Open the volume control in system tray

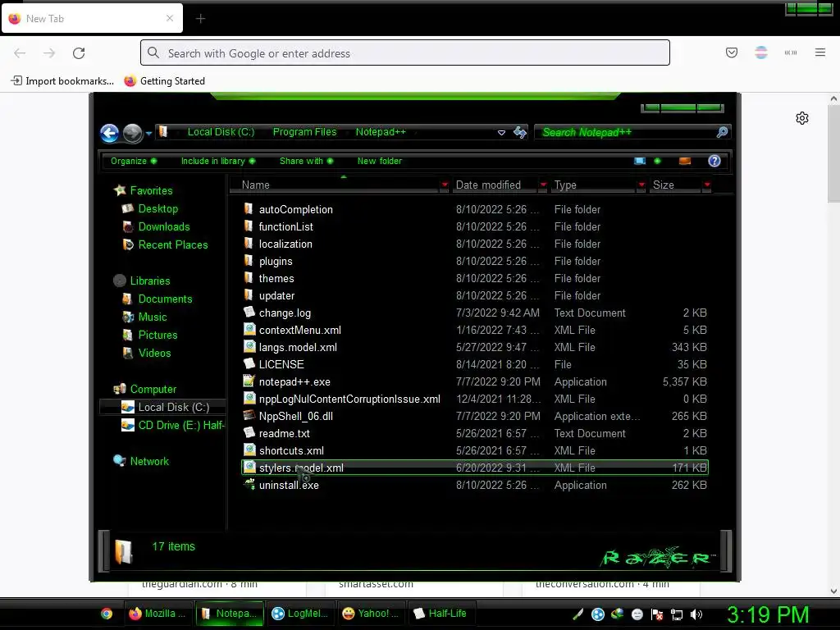click(696, 614)
